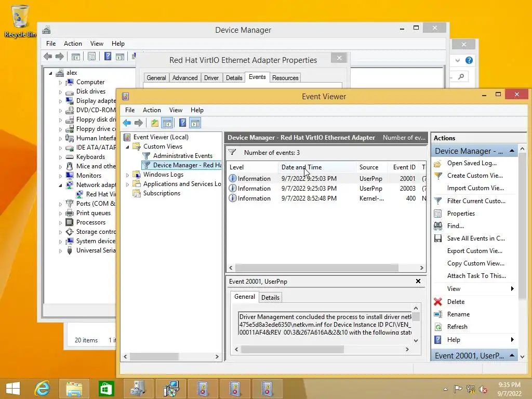532x399 pixels.
Task: Click Attach Task To This action
Action: tap(476, 276)
